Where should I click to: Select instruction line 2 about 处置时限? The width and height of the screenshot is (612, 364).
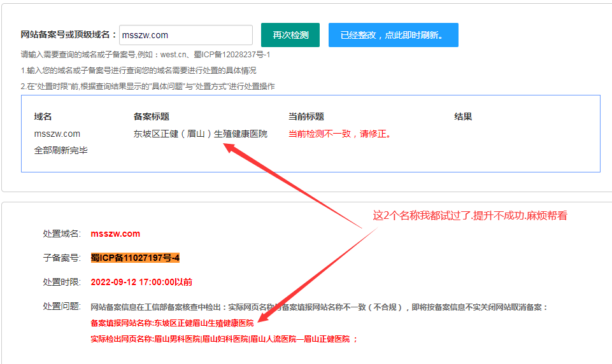pyautogui.click(x=148, y=86)
